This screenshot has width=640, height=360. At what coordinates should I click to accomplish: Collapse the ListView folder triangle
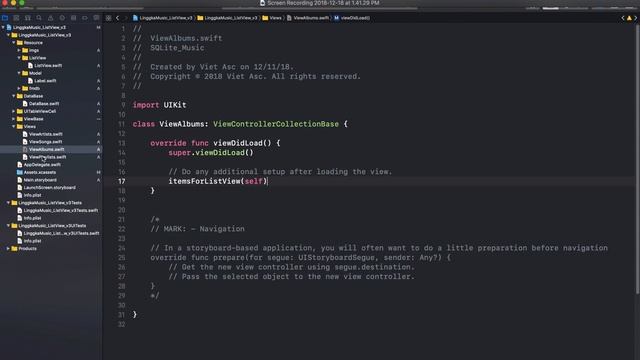point(19,58)
